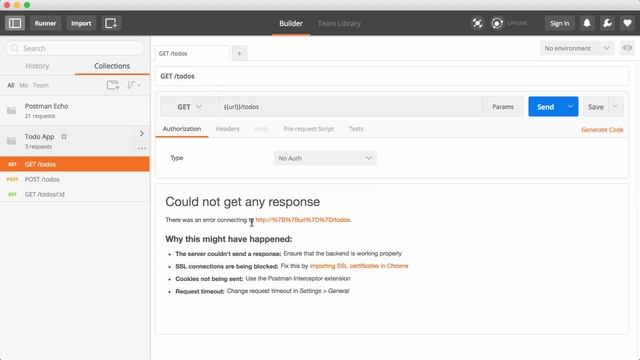Select the Postman Echo collection

(75, 111)
